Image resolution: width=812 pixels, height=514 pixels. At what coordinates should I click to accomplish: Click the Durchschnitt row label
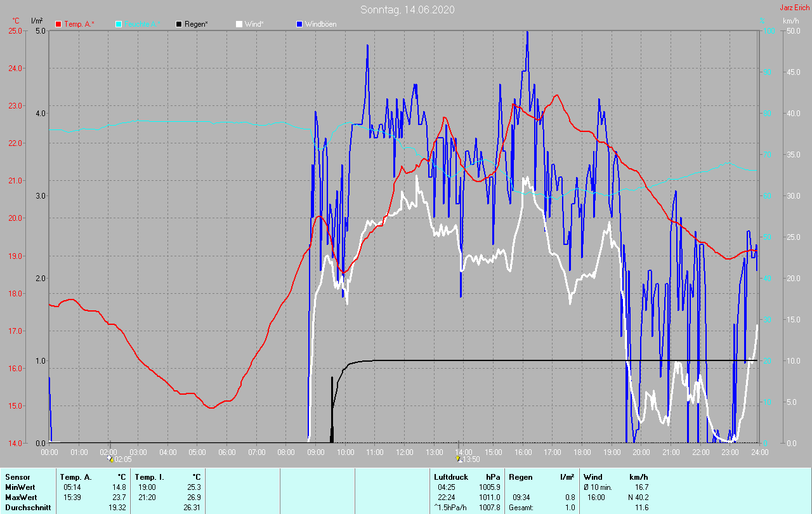(x=27, y=508)
